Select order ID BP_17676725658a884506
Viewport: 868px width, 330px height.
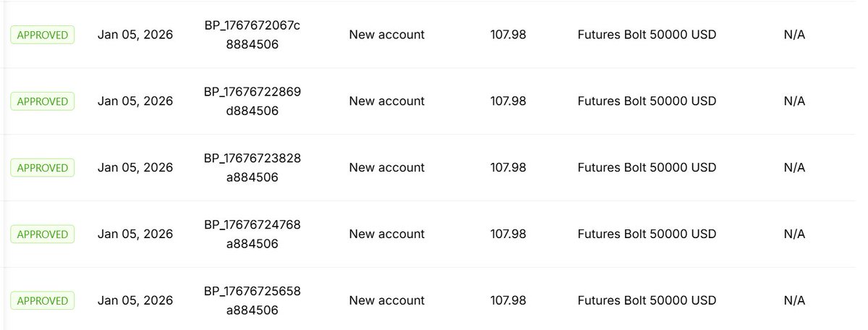click(252, 300)
